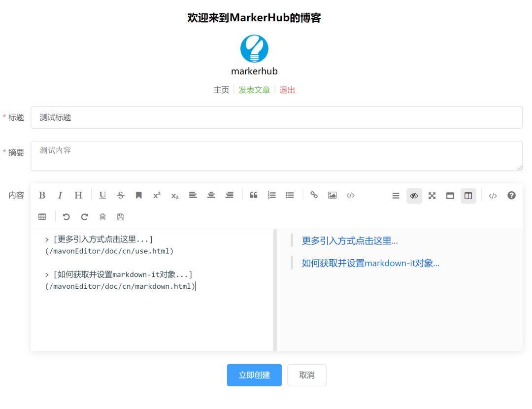The width and height of the screenshot is (532, 409).
Task: Toggle the preview pane with the eye icon
Action: coord(414,195)
